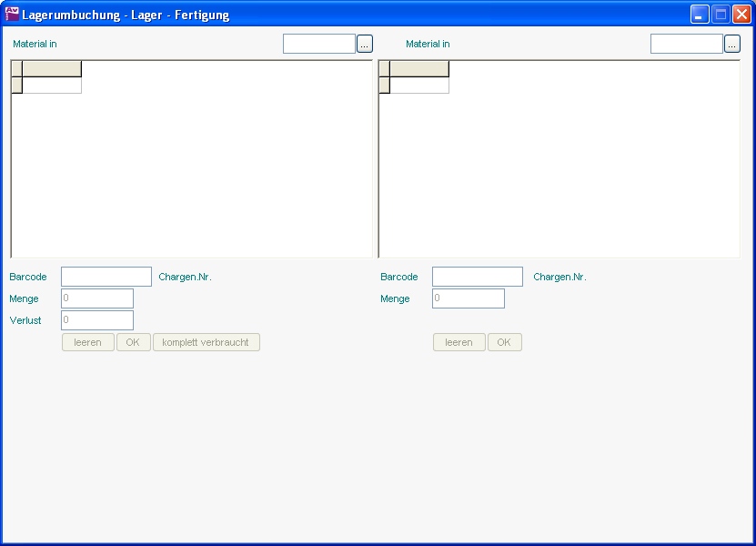
Task: Minimize the Lagerumbuchung window
Action: [x=699, y=15]
